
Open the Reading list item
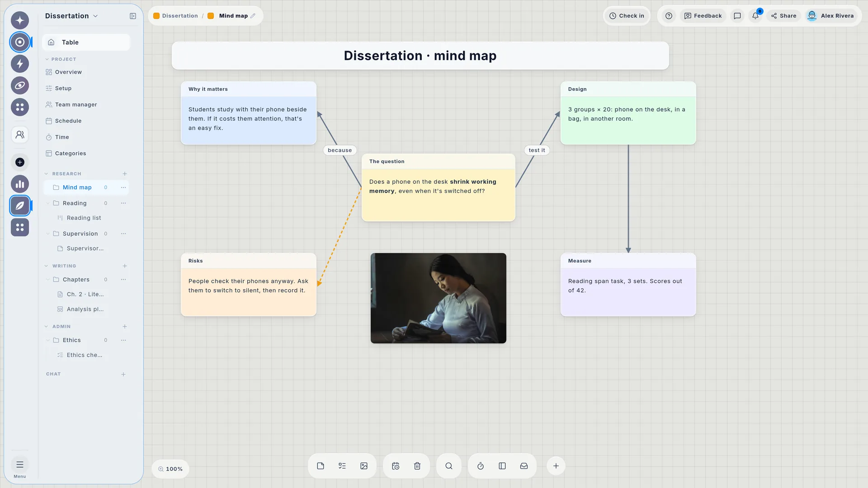point(84,218)
